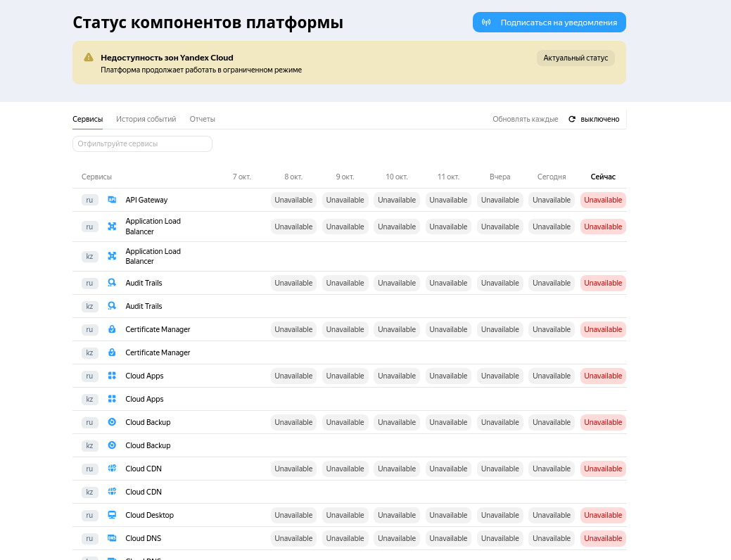731x560 pixels.
Task: Click the ru Application Load Balancer icon
Action: pos(112,226)
